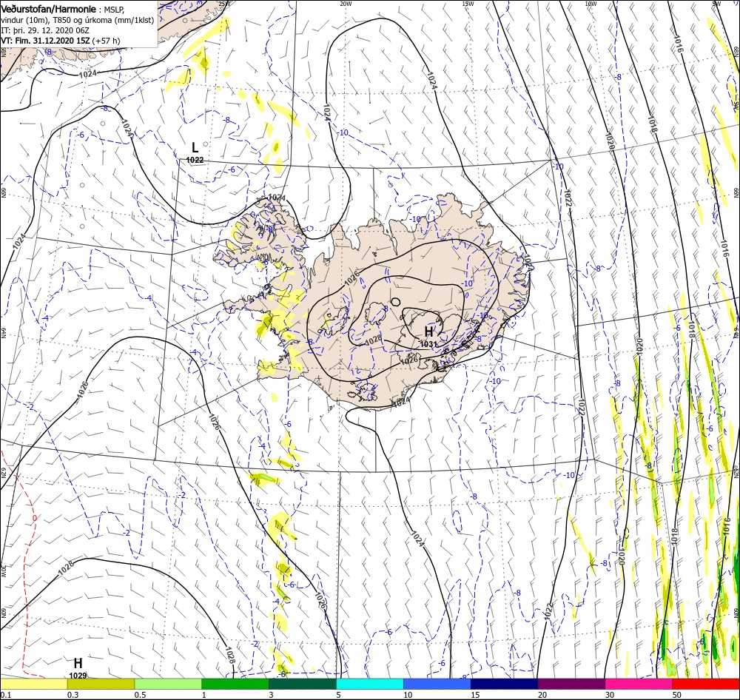Click the Veðurstofan/Harmonie title text
740x700 pixels.
(x=49, y=9)
